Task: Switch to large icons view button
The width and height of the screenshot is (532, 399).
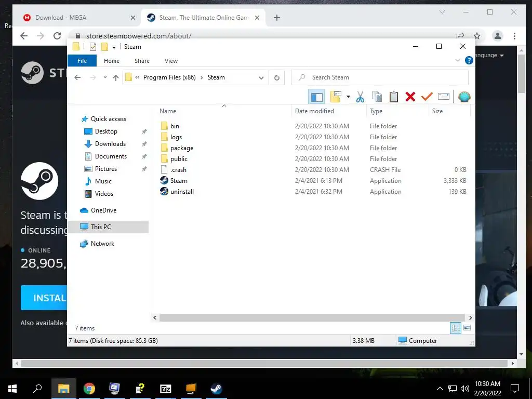Action: (467, 328)
